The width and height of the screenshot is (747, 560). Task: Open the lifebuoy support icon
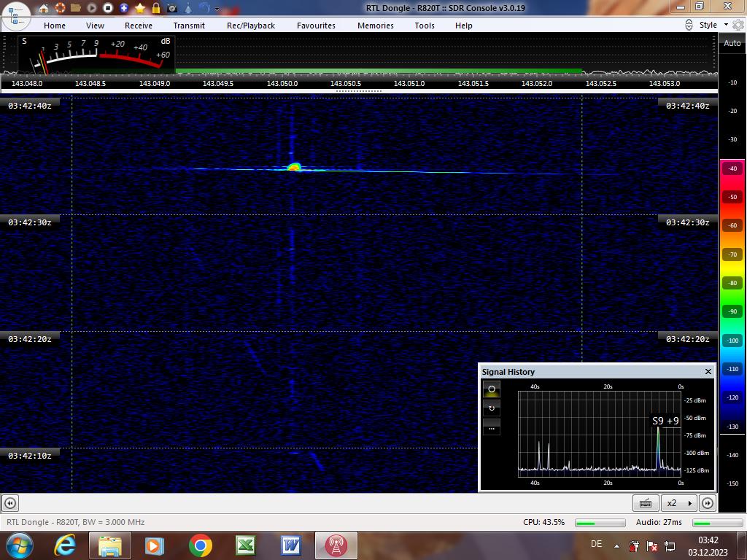point(60,7)
